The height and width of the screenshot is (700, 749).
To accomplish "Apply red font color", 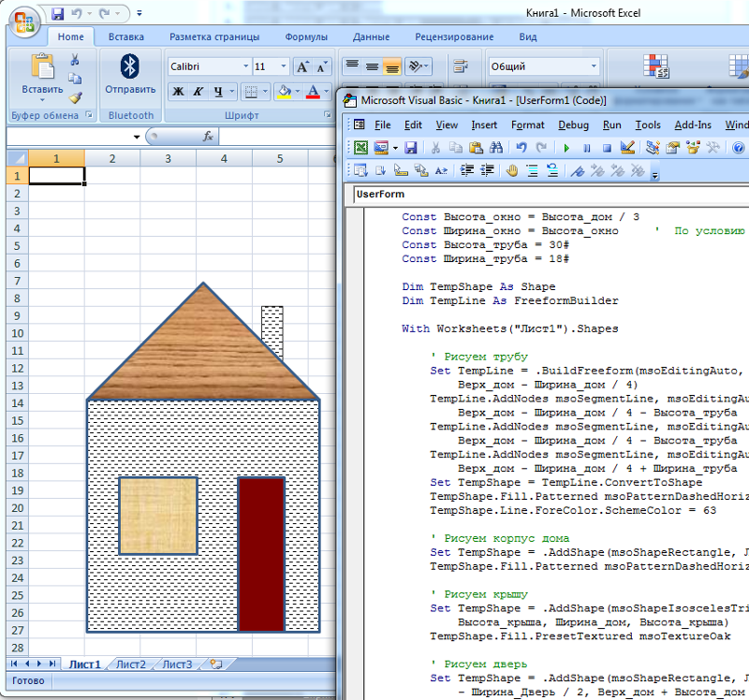I will click(x=313, y=91).
